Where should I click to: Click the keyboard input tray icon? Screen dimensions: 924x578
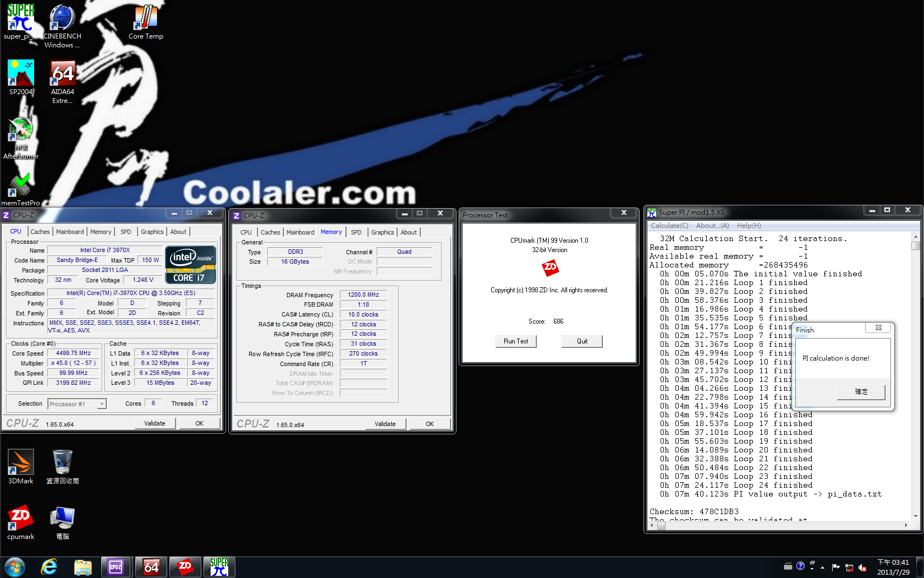(788, 566)
